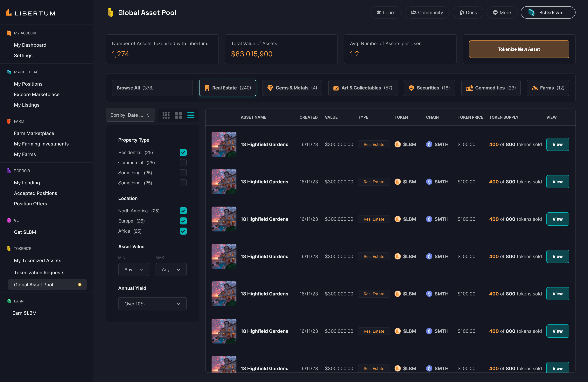
Task: Open the MIN asset value dropdown
Action: point(133,270)
